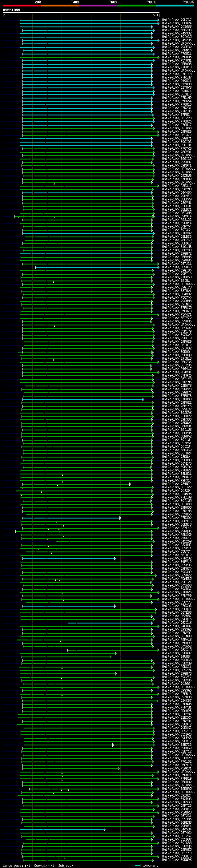Click the purple ~60% identity legend segment
The height and width of the screenshot is (868, 197).
[99, 6]
